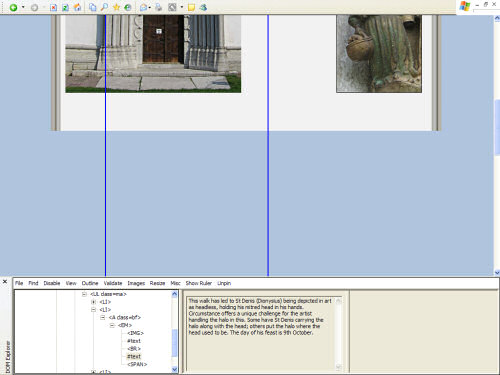Click the text pane scrollbar down arrow
Image resolution: width=500 pixels, height=375 pixels.
point(338,367)
